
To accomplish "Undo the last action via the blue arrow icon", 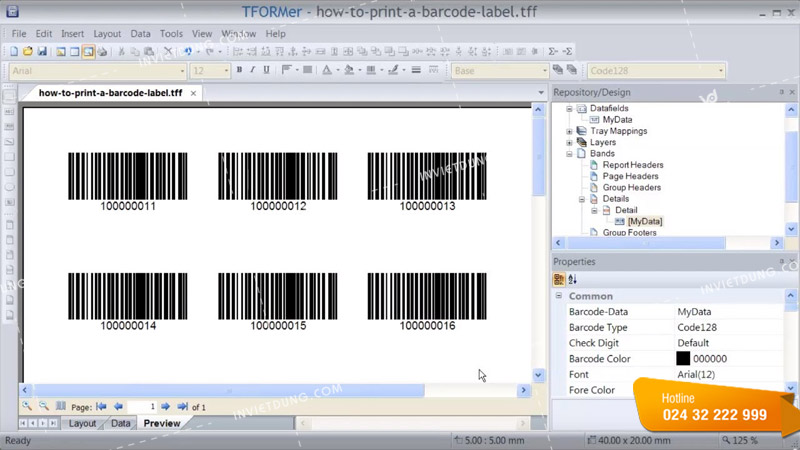I will tap(188, 52).
